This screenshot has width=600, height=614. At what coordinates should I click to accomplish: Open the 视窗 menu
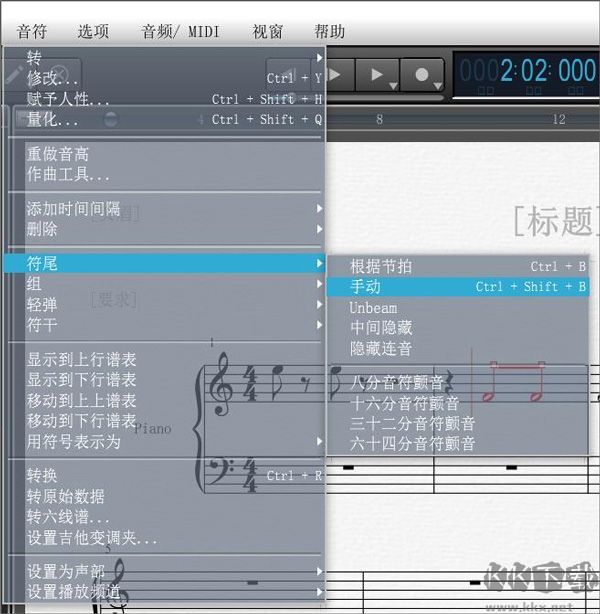pos(267,31)
